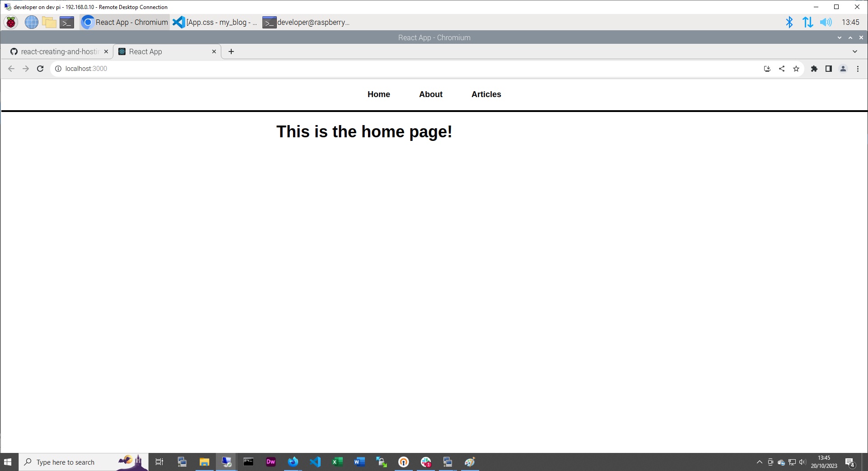Open the file manager folder icon on the Pi panel
Screen dimensions: 868x471
49,22
